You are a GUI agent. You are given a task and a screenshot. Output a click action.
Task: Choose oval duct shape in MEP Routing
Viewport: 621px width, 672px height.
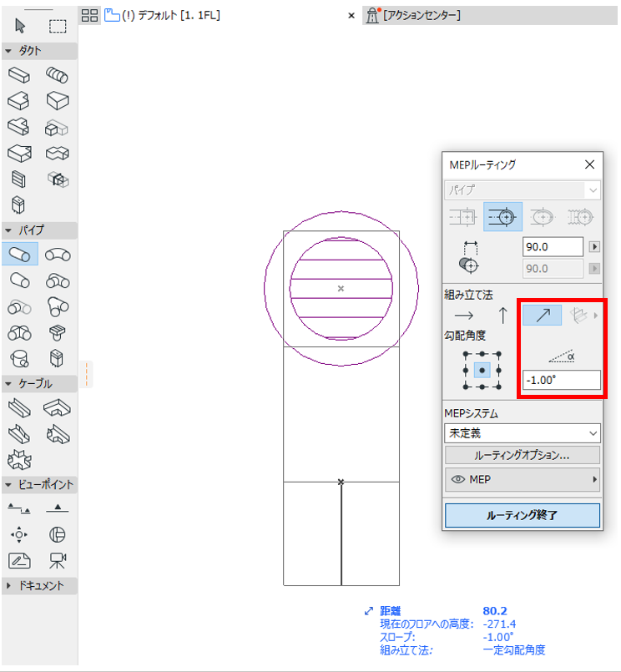pyautogui.click(x=543, y=217)
